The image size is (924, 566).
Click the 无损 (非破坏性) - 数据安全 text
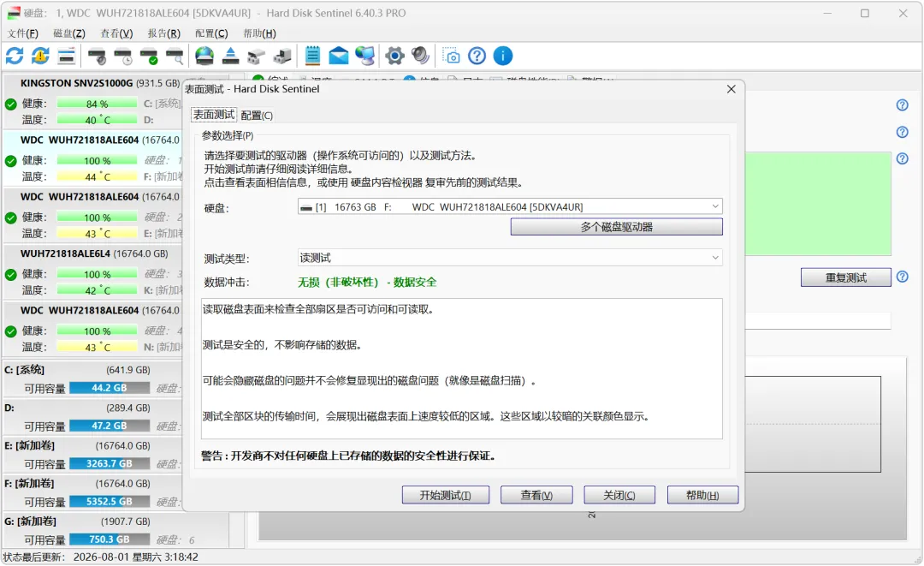click(x=367, y=283)
